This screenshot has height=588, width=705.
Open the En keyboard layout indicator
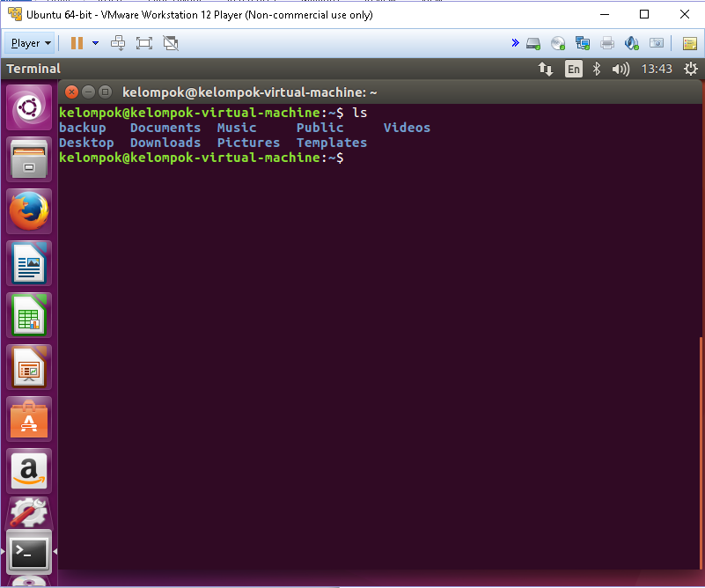click(x=574, y=69)
